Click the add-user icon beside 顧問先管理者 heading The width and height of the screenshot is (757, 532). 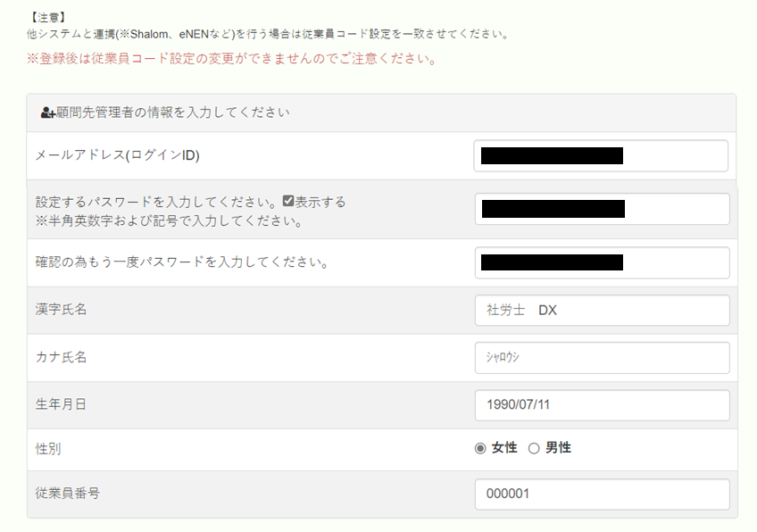47,113
